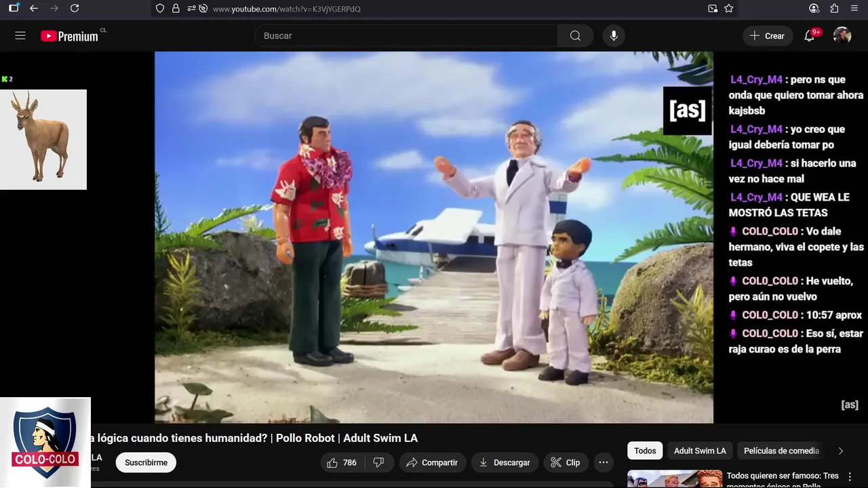Start voice search with microphone
Screen dimensions: 868x488
(x=614, y=36)
